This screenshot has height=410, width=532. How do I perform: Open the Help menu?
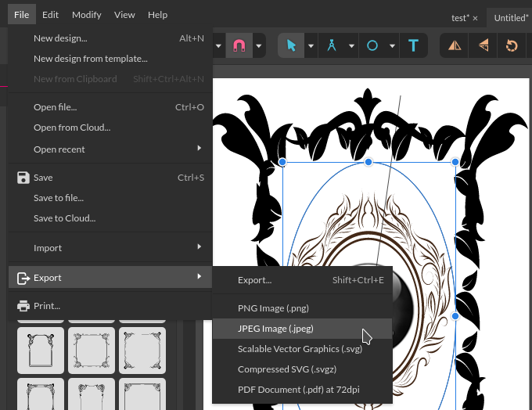(x=157, y=15)
